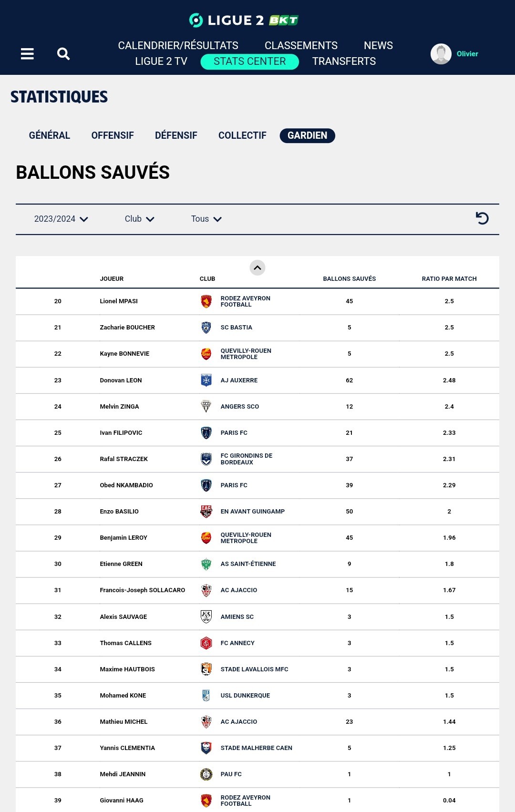Click the AS Saint-Étienne club crest

click(206, 564)
